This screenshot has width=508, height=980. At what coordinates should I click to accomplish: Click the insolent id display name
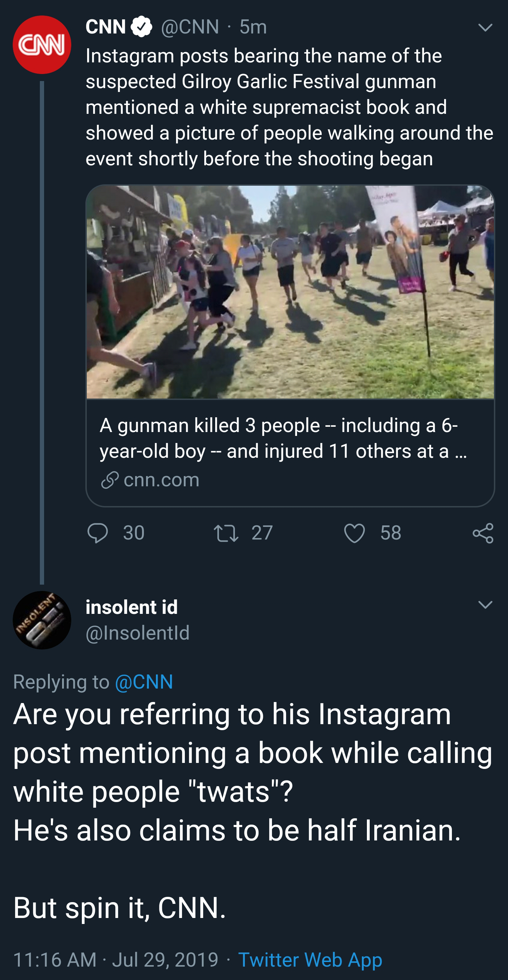coord(131,607)
